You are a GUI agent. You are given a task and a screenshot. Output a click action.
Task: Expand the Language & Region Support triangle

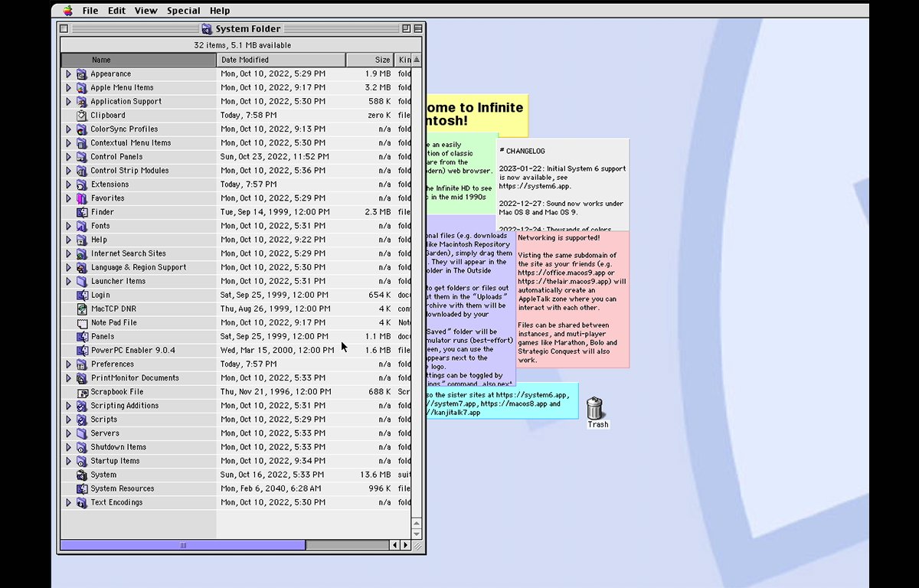[68, 267]
